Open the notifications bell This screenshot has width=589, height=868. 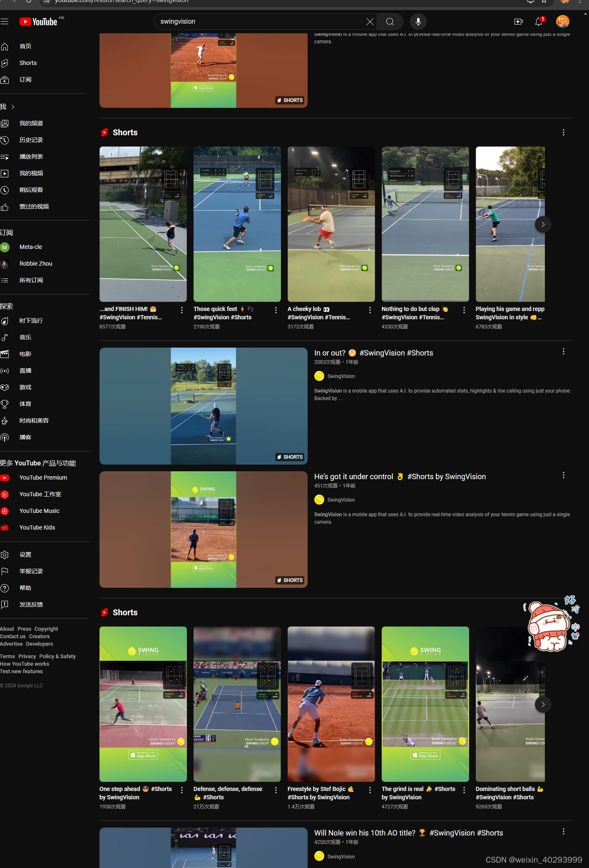point(539,22)
